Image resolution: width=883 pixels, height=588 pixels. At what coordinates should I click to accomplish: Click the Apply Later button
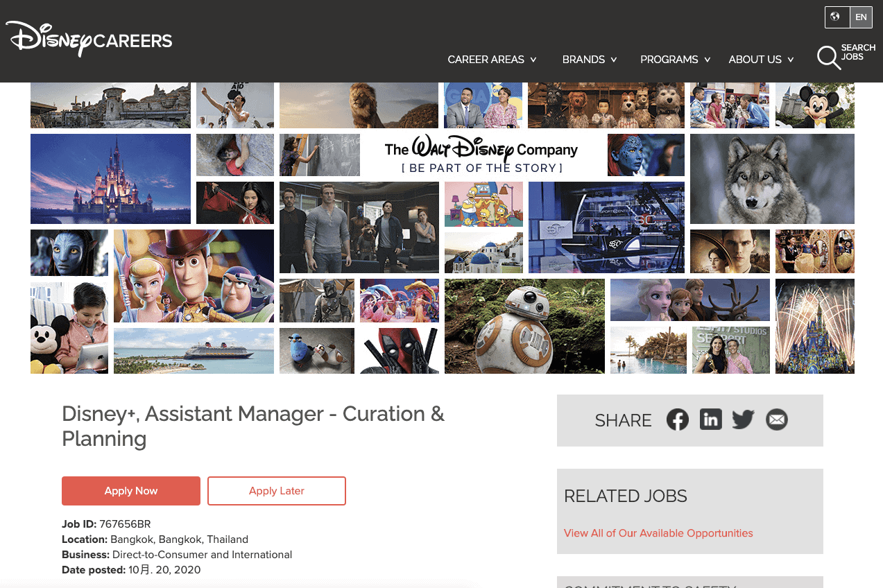pyautogui.click(x=277, y=491)
